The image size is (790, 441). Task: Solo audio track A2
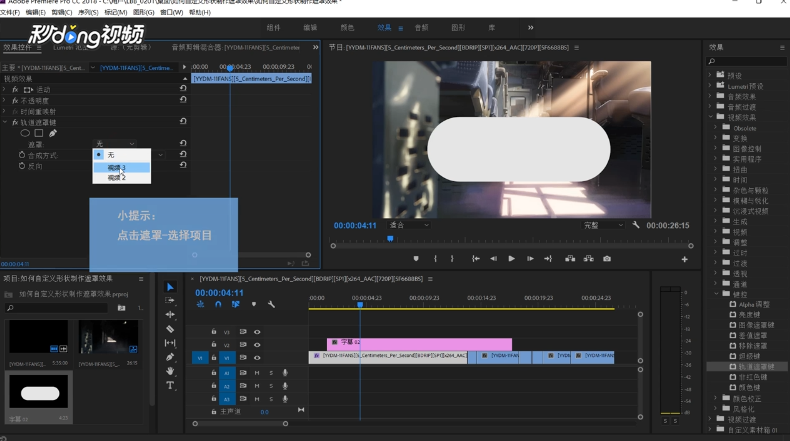[x=271, y=386]
